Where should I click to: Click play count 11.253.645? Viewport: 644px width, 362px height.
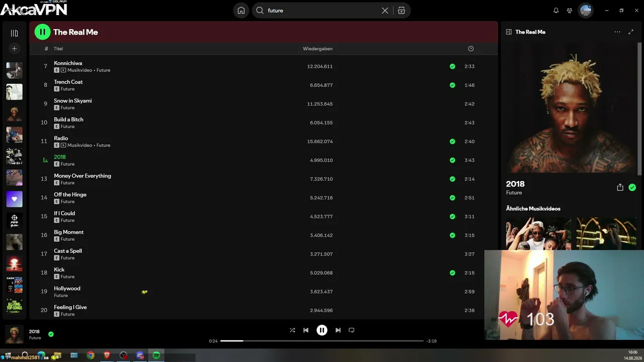[320, 104]
